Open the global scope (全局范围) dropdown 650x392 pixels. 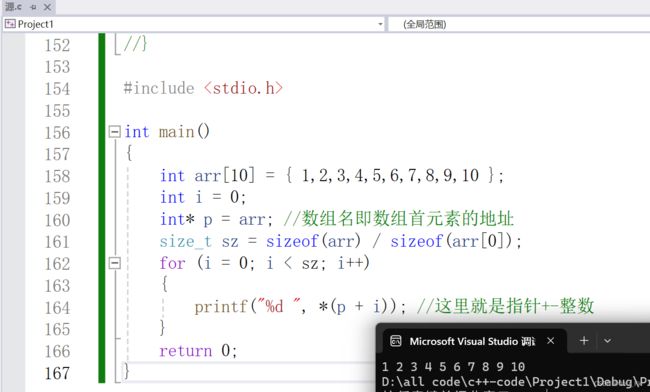519,24
